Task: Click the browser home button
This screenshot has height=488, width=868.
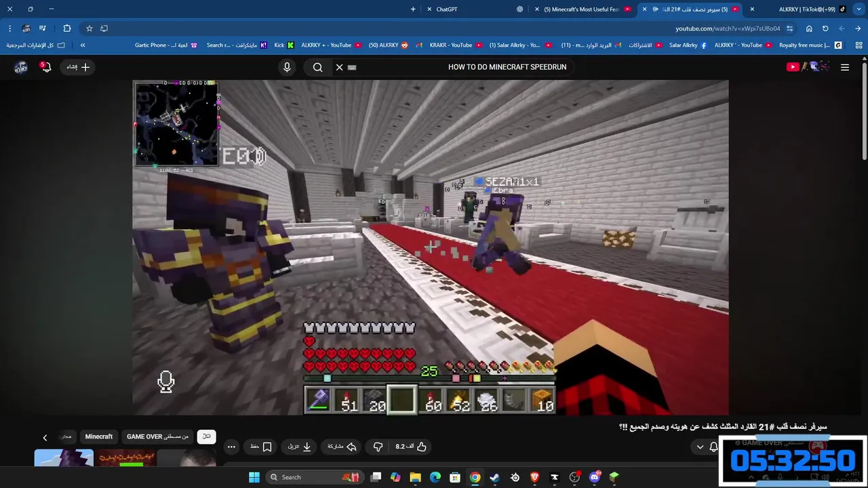Action: click(809, 28)
